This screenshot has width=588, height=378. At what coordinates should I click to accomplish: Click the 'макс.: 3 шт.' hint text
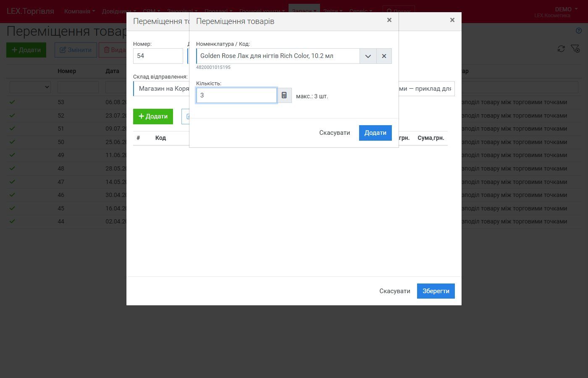(312, 96)
